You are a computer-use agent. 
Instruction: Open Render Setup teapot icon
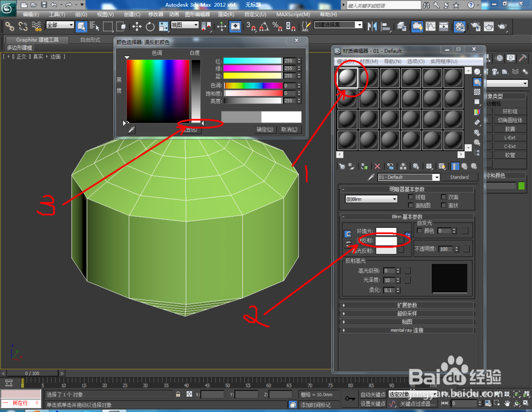click(476, 26)
